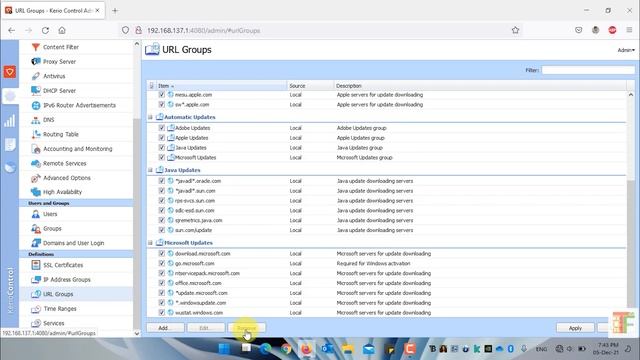This screenshot has height=360, width=640.
Task: Toggle checkbox for sun.com/update
Action: (162, 230)
